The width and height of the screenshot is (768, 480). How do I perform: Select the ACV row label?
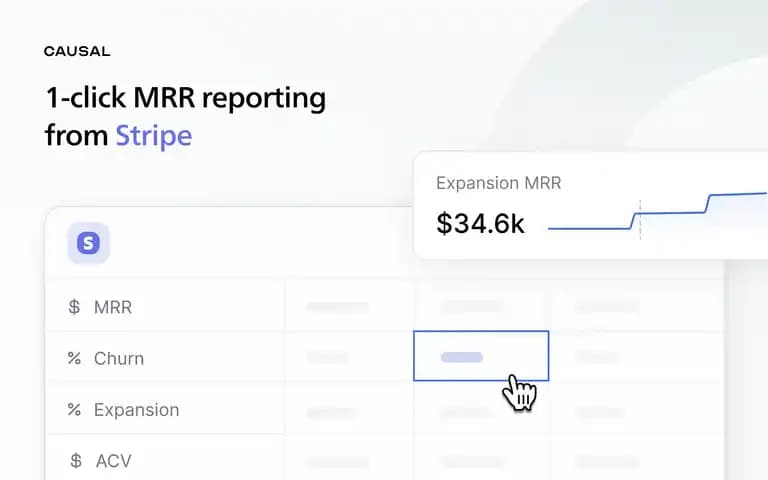coord(114,461)
